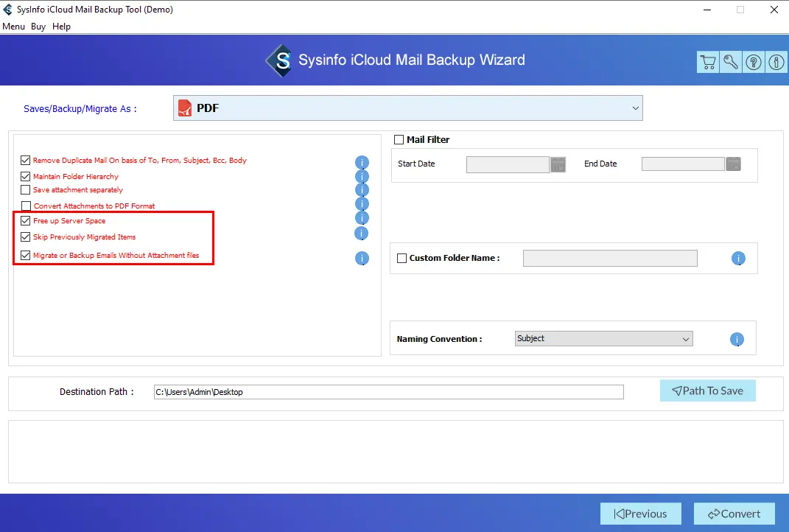Open the End Date calendar picker
This screenshot has height=532, width=789.
click(x=733, y=164)
